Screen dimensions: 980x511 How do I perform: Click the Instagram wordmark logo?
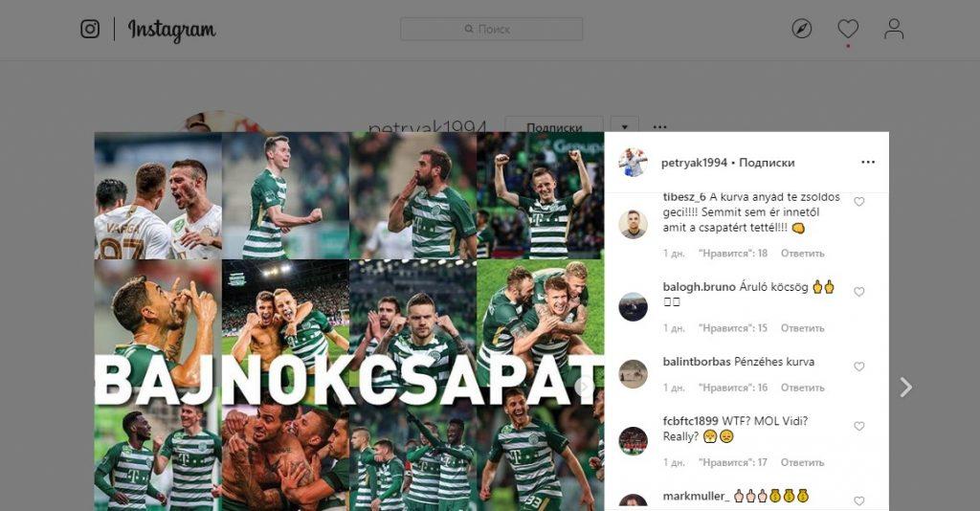tap(172, 30)
